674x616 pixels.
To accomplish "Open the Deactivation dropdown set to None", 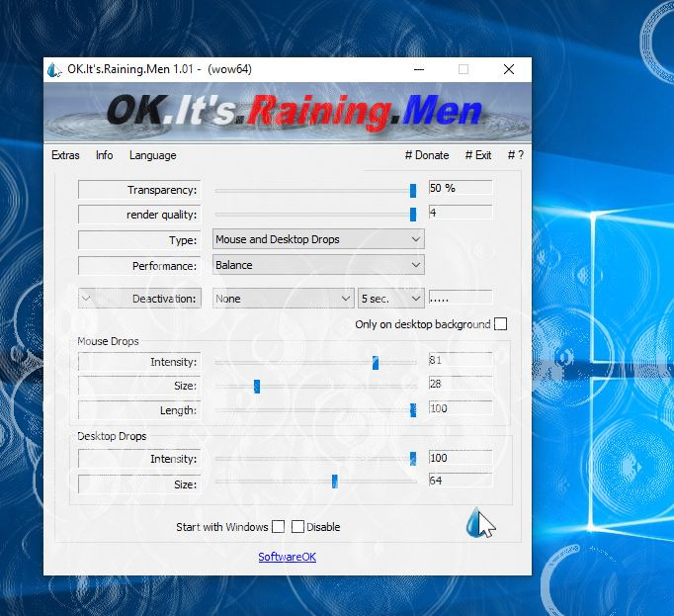I will (x=284, y=298).
